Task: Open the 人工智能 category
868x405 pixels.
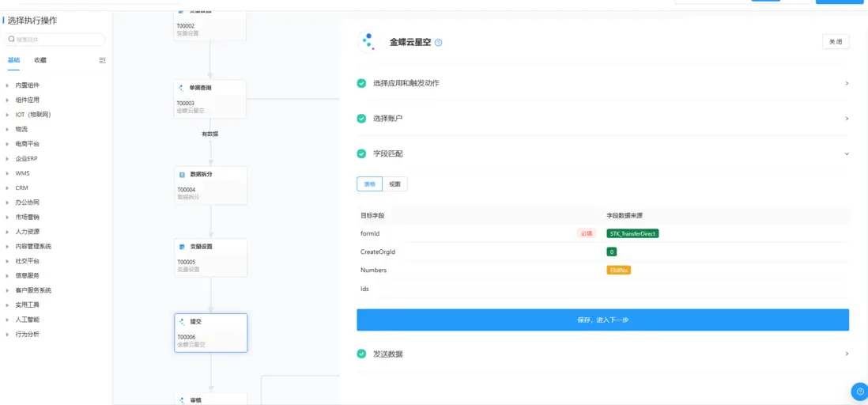Action: pyautogui.click(x=27, y=319)
